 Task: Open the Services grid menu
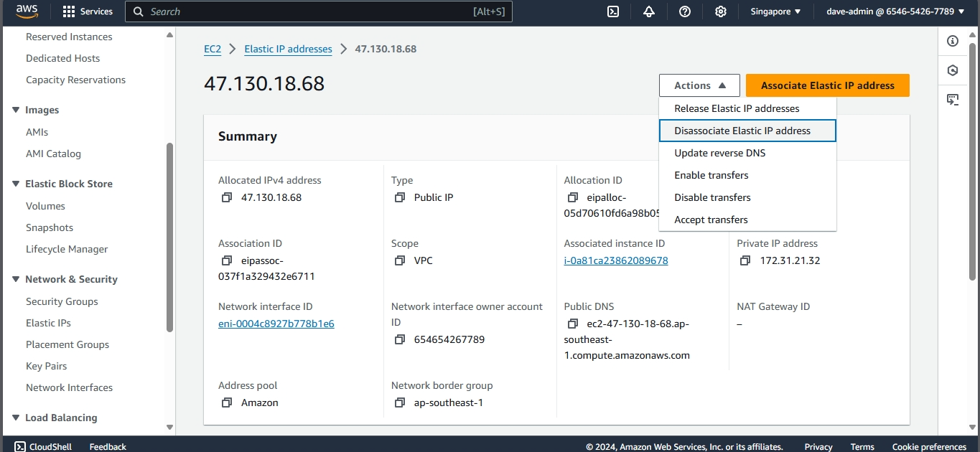pyautogui.click(x=88, y=11)
